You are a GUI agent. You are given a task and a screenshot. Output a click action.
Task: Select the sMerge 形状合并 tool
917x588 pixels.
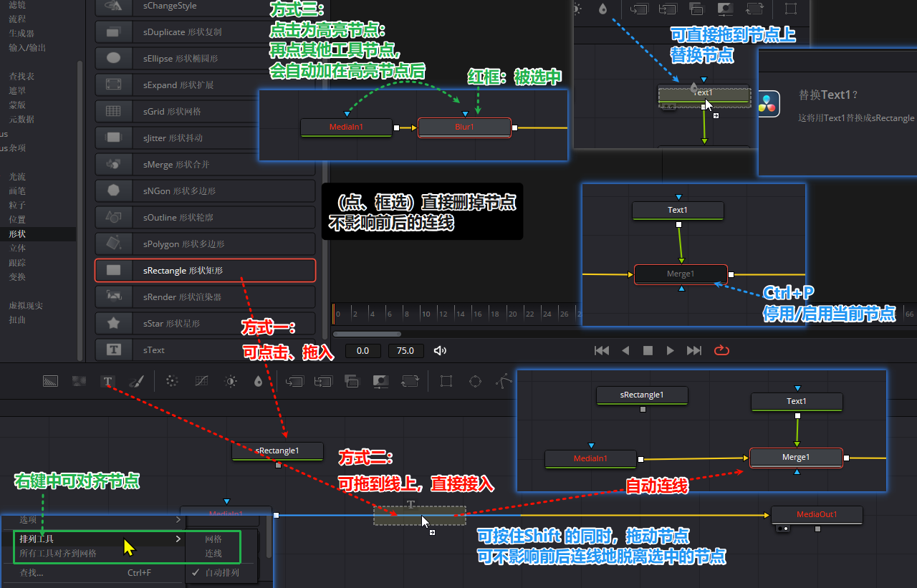[x=205, y=164]
